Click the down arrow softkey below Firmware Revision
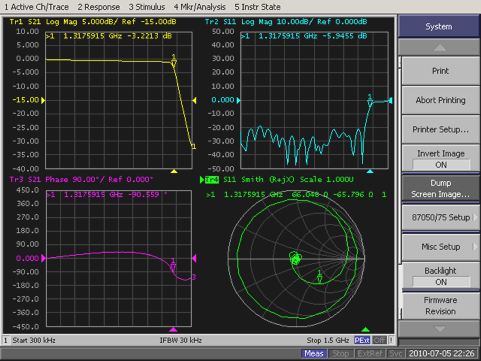Screen dimensions: 481x361 [439, 329]
